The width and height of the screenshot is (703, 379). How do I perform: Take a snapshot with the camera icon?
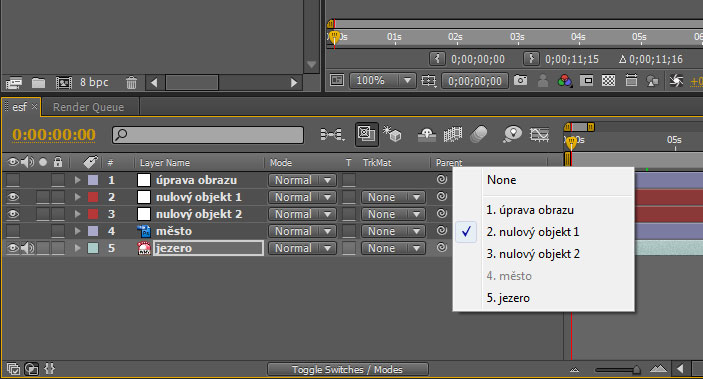[x=520, y=80]
